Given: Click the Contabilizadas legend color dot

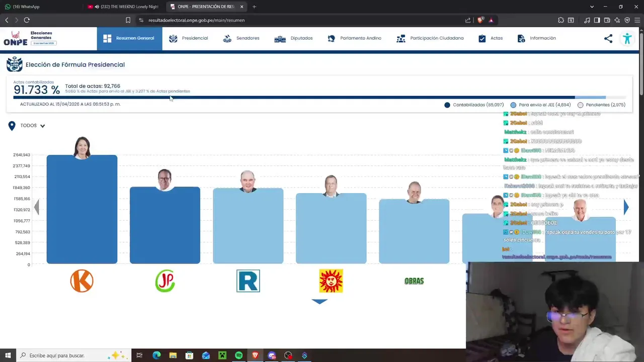Looking at the screenshot, I should pyautogui.click(x=447, y=105).
